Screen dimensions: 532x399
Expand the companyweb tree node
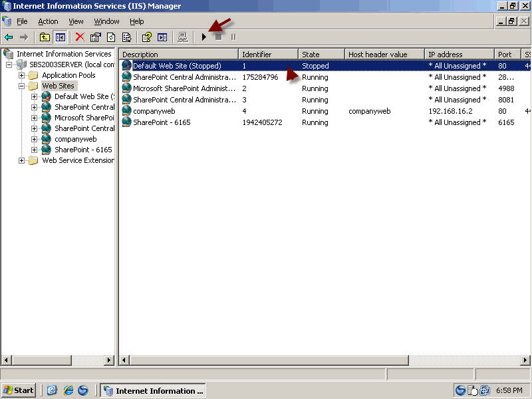click(35, 139)
